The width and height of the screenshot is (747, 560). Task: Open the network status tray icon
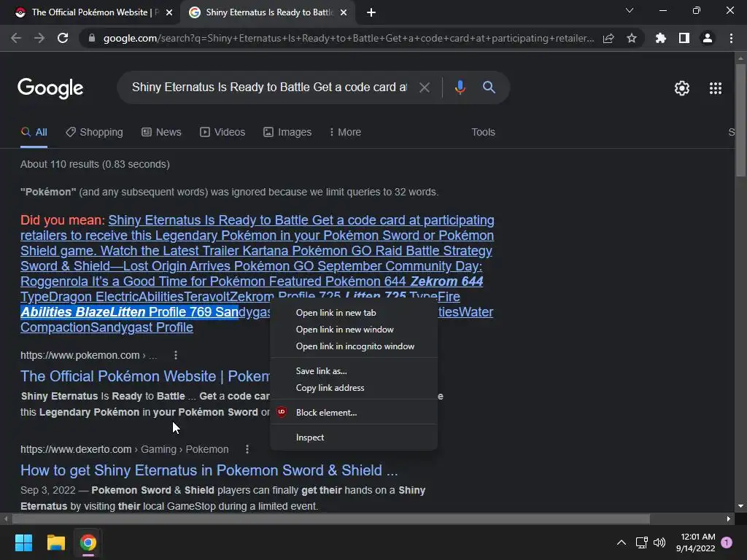pyautogui.click(x=642, y=542)
